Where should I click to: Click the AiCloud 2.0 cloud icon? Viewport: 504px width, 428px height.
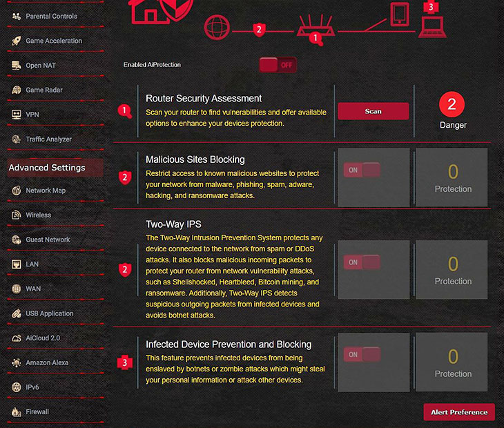(x=17, y=338)
